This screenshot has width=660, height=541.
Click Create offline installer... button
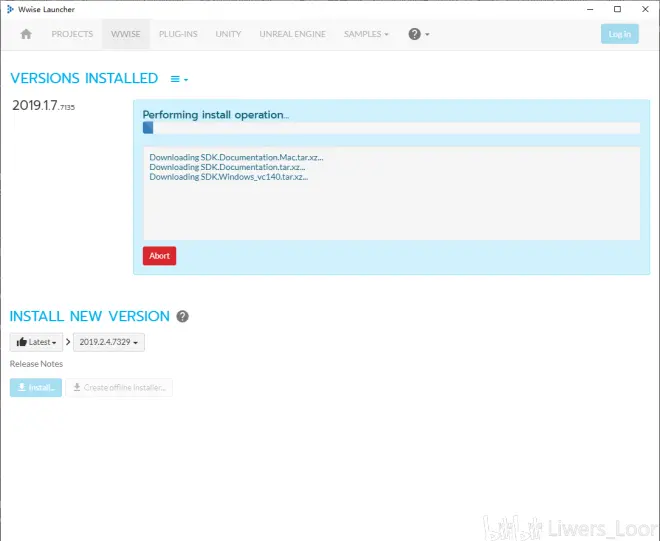(x=119, y=387)
